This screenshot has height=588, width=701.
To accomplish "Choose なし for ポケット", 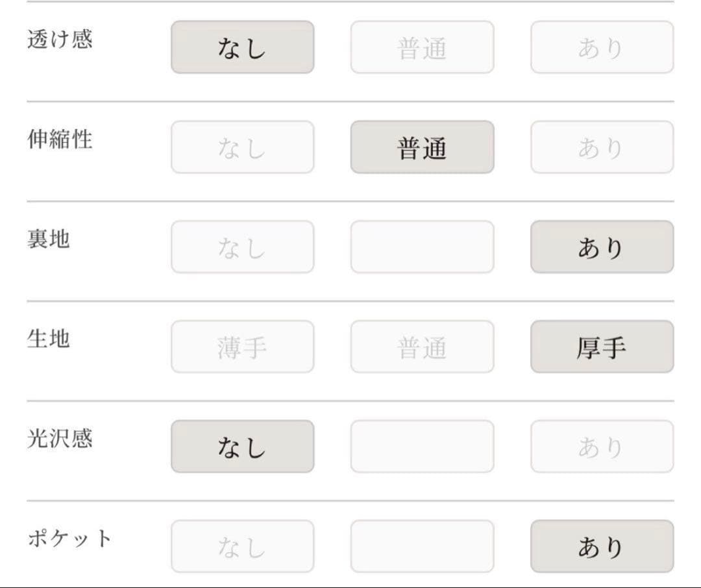I will point(242,547).
